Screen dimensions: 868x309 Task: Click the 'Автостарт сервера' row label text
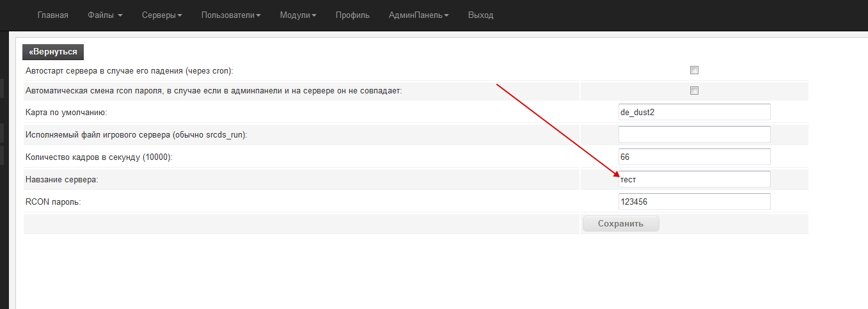[x=129, y=70]
